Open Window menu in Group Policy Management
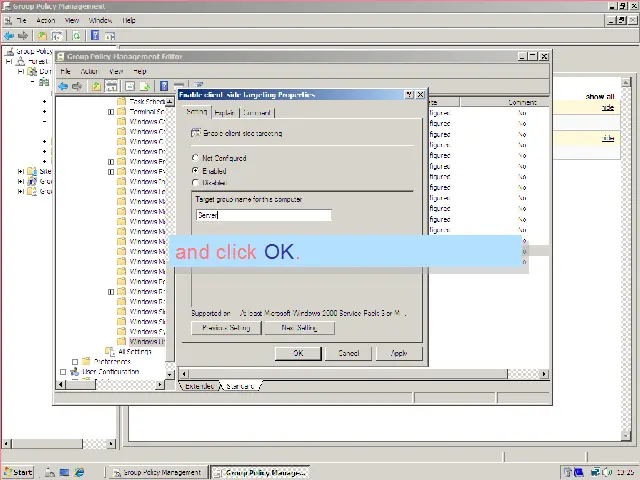Image resolution: width=640 pixels, height=480 pixels. [100, 20]
